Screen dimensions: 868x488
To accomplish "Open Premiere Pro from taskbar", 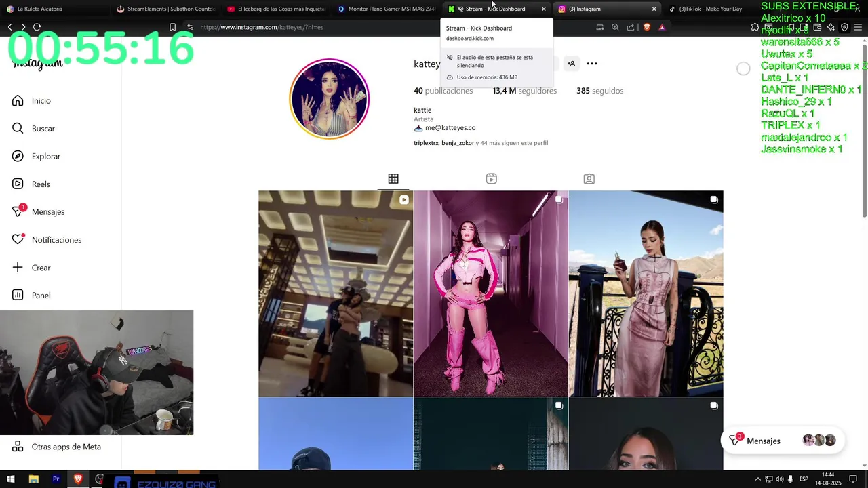I will (x=56, y=479).
